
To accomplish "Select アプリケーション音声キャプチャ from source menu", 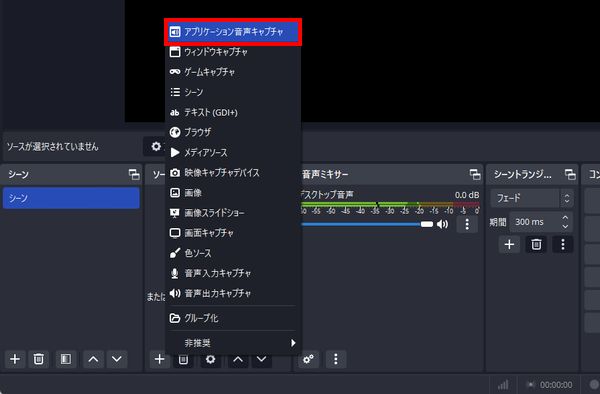I will (233, 32).
